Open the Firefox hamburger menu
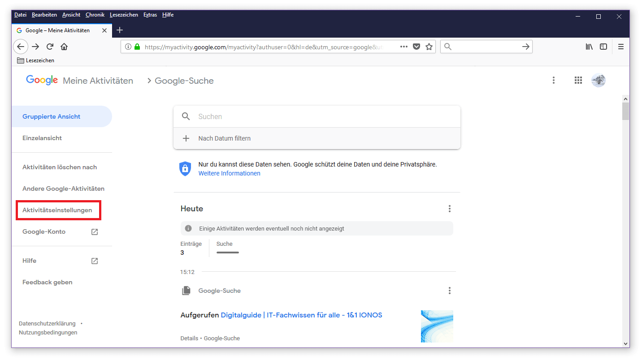 621,47
